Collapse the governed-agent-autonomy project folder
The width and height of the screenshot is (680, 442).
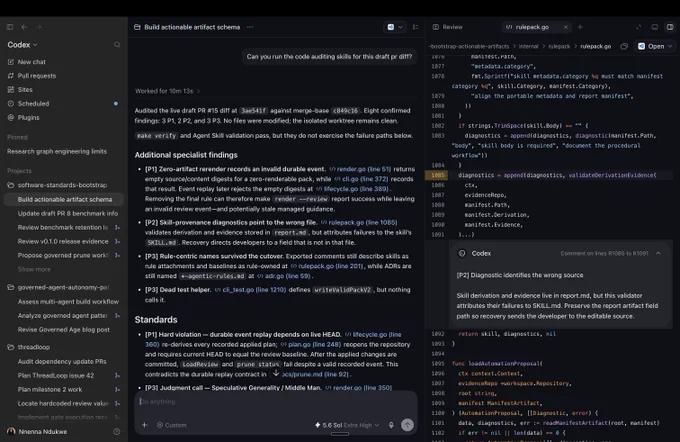coord(64,288)
